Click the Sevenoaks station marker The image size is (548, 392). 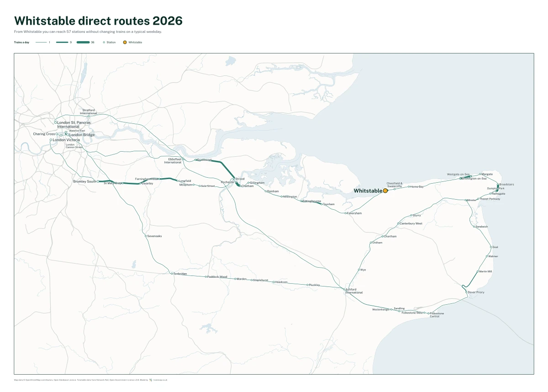point(146,236)
